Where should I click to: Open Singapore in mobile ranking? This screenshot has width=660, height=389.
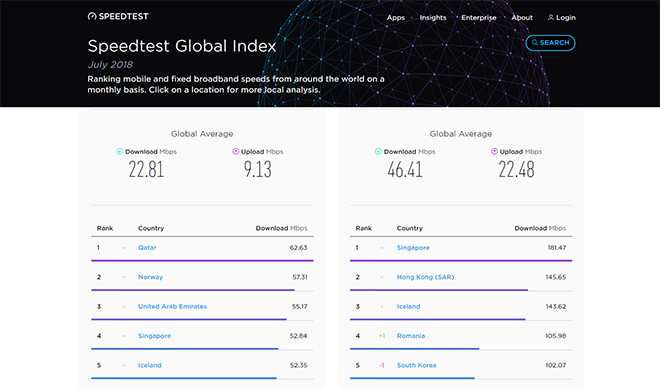[154, 336]
